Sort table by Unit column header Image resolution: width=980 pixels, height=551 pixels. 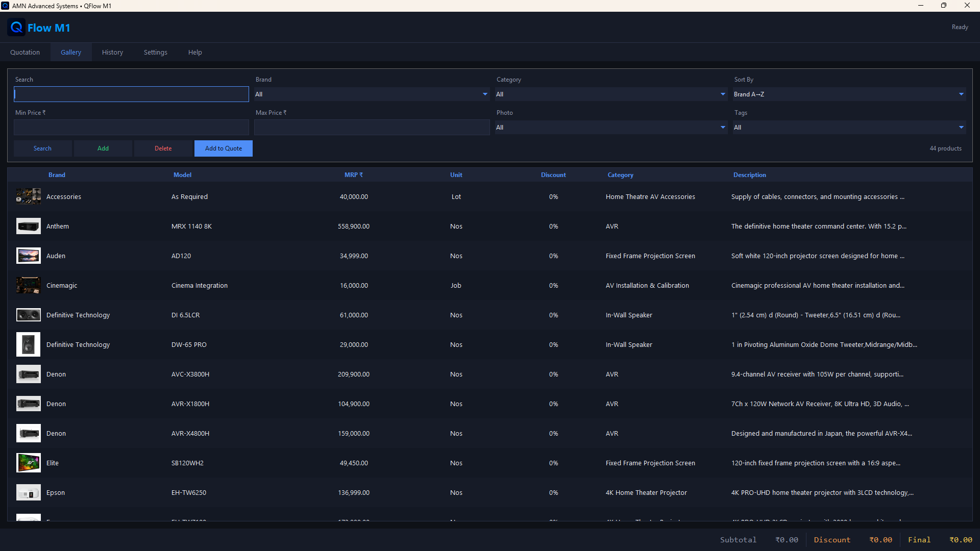[x=456, y=175]
